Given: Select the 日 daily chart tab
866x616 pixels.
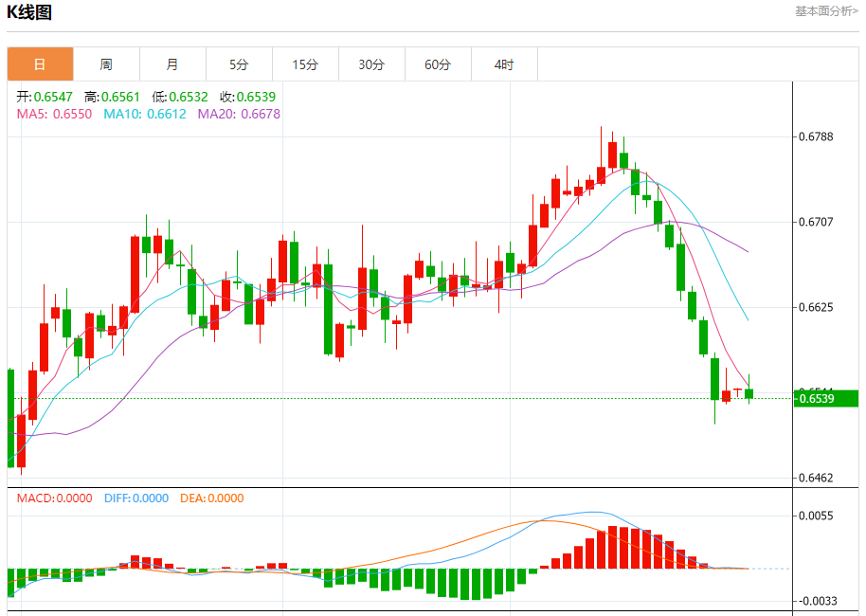Looking at the screenshot, I should tap(40, 64).
